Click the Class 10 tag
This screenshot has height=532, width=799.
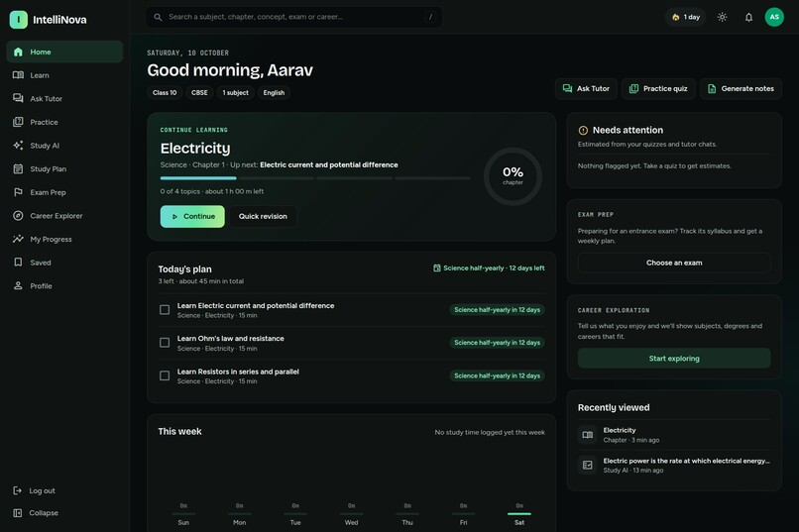click(165, 93)
